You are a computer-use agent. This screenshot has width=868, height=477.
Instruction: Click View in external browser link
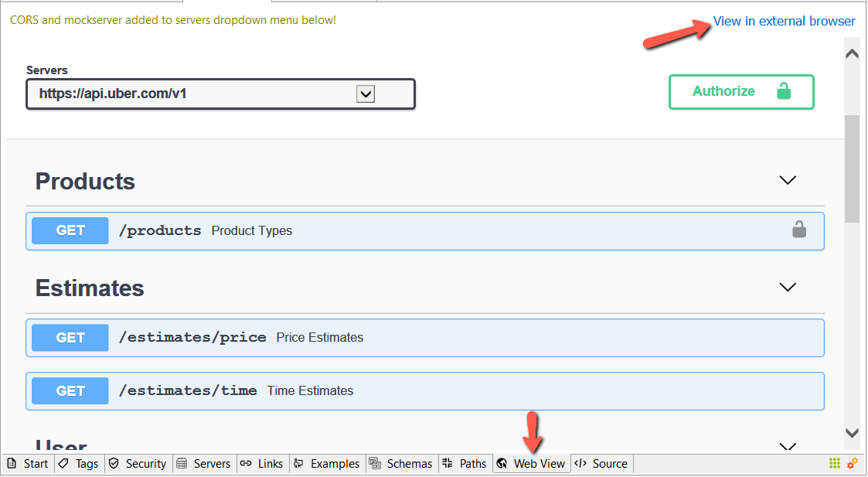pyautogui.click(x=784, y=21)
